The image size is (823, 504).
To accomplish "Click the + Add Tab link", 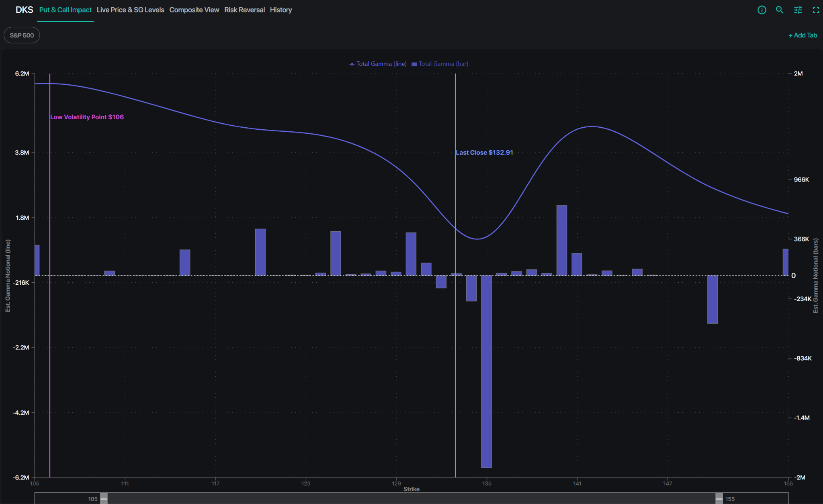I will click(803, 35).
